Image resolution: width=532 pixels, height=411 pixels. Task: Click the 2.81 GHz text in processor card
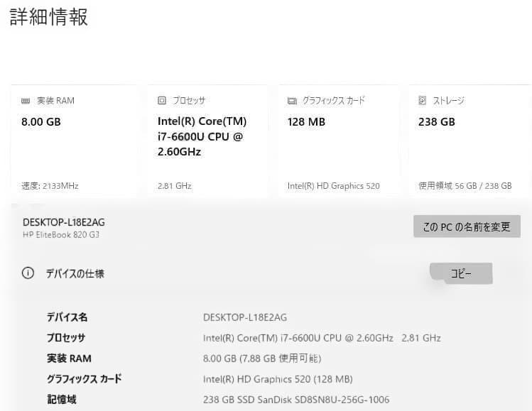pos(175,186)
